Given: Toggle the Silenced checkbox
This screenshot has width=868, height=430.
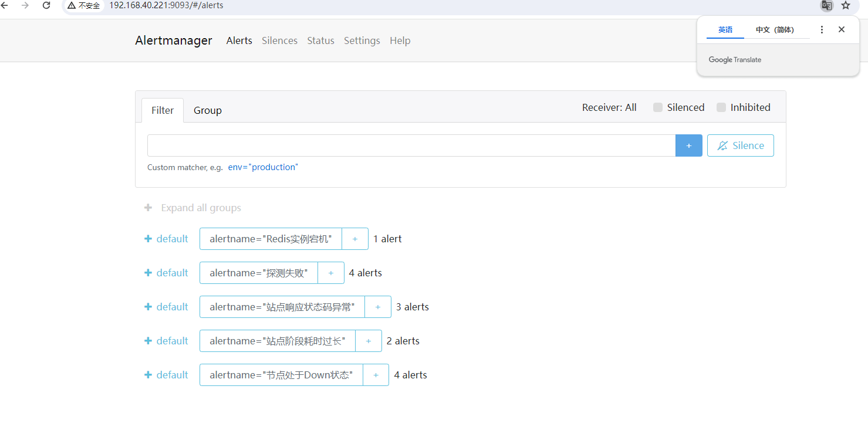Looking at the screenshot, I should tap(658, 107).
